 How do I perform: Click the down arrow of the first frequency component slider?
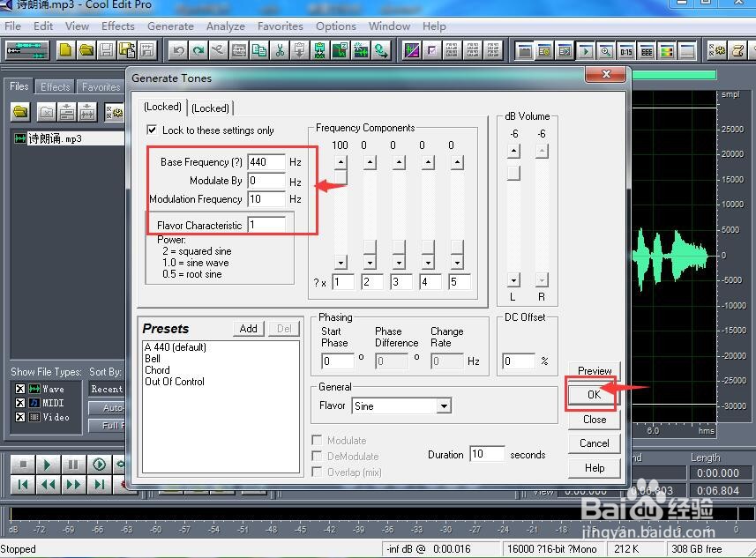[x=341, y=263]
